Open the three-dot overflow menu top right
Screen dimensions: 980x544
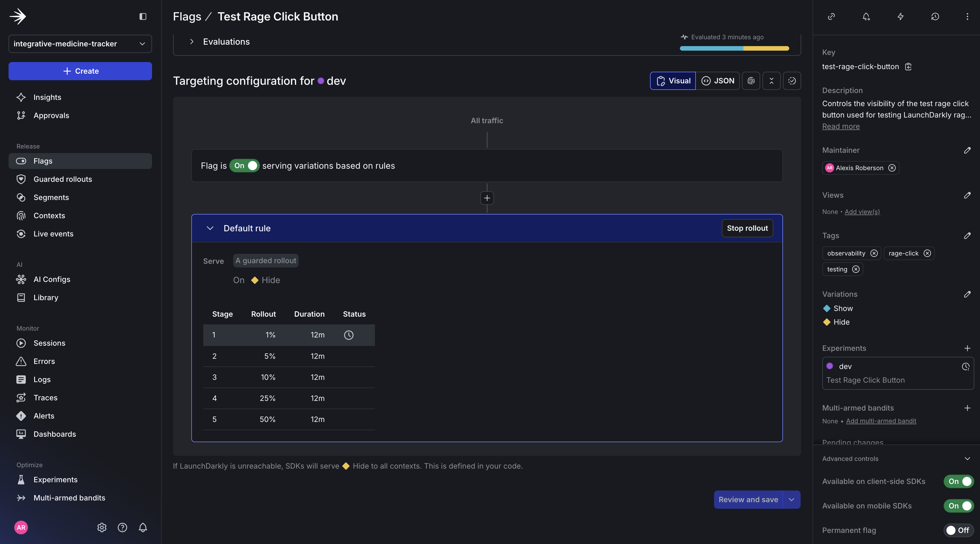click(x=967, y=16)
